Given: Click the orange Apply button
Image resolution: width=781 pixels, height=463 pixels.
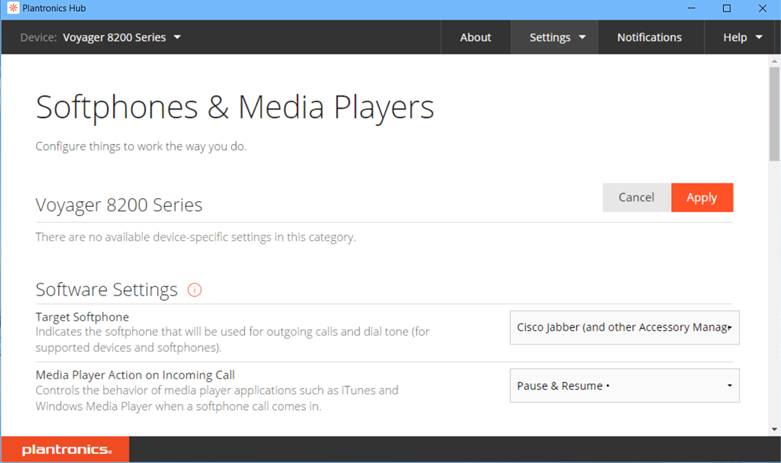Looking at the screenshot, I should coord(702,198).
